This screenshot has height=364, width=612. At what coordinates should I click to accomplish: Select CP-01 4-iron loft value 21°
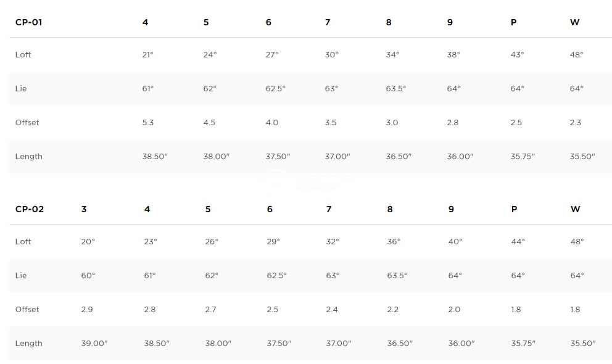pyautogui.click(x=147, y=55)
